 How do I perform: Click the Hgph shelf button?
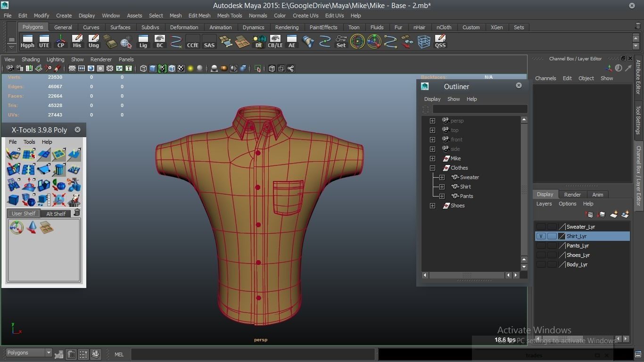(x=27, y=41)
